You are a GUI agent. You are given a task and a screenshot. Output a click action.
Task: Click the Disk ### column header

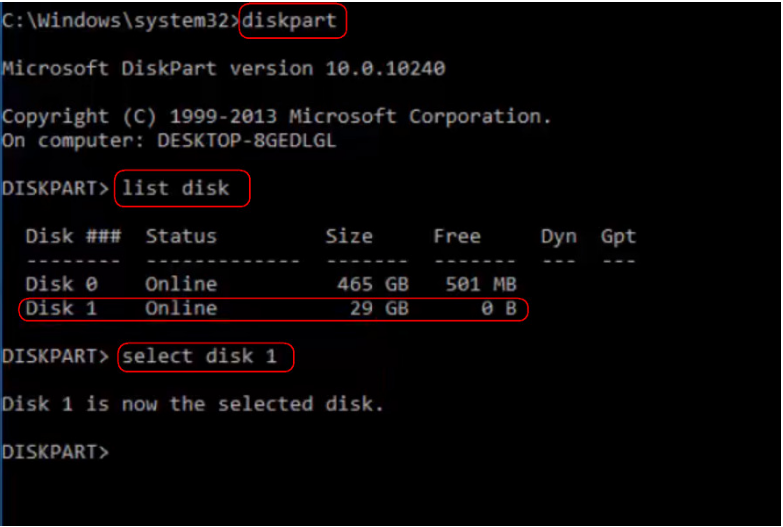point(73,236)
